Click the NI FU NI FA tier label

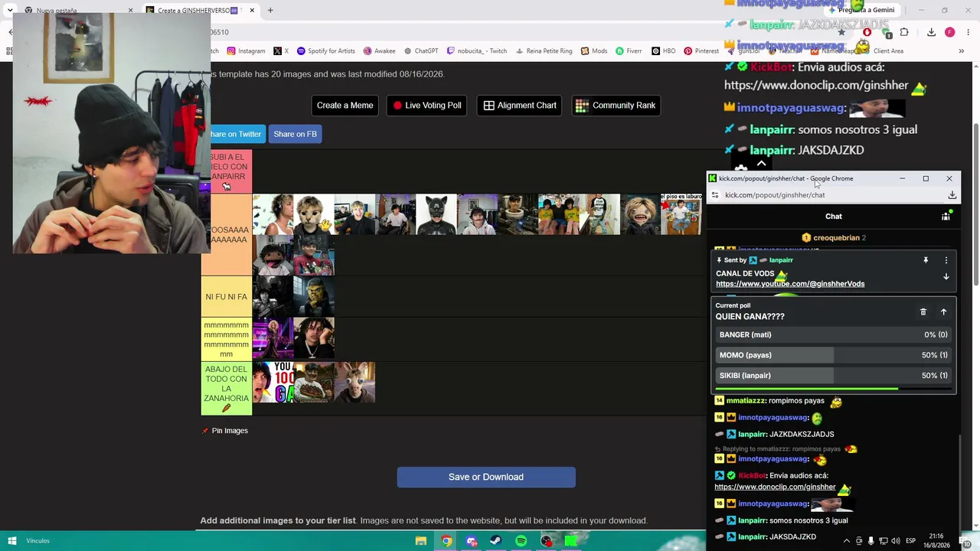click(227, 297)
